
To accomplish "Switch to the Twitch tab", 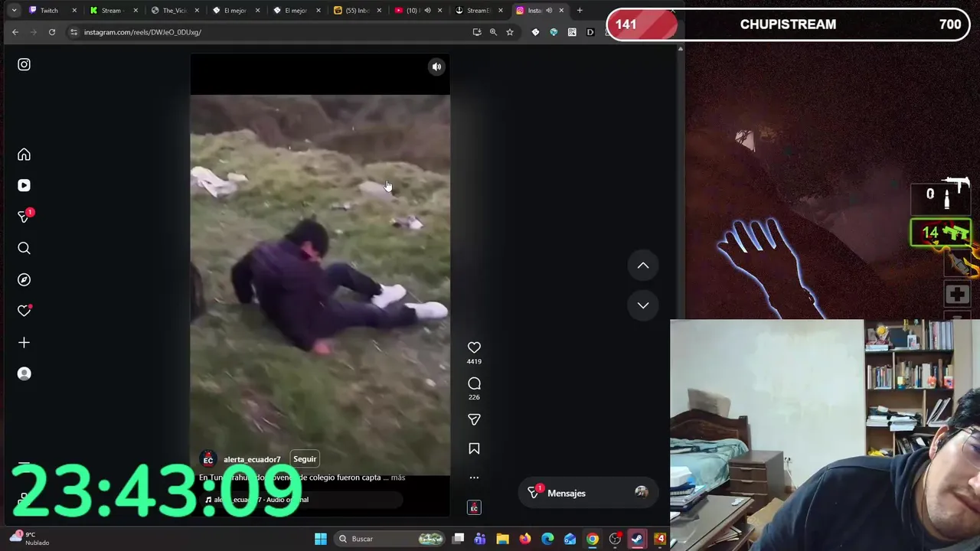I will pos(52,10).
